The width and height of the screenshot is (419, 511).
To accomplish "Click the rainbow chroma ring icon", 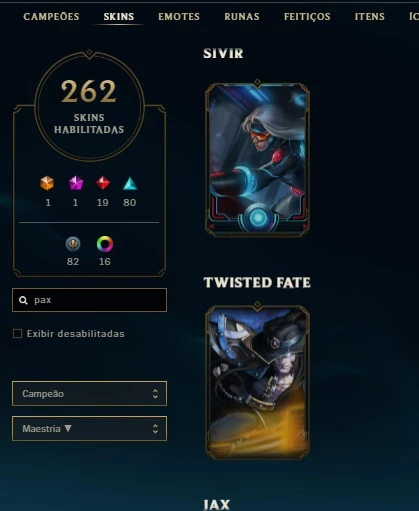I will coord(105,244).
